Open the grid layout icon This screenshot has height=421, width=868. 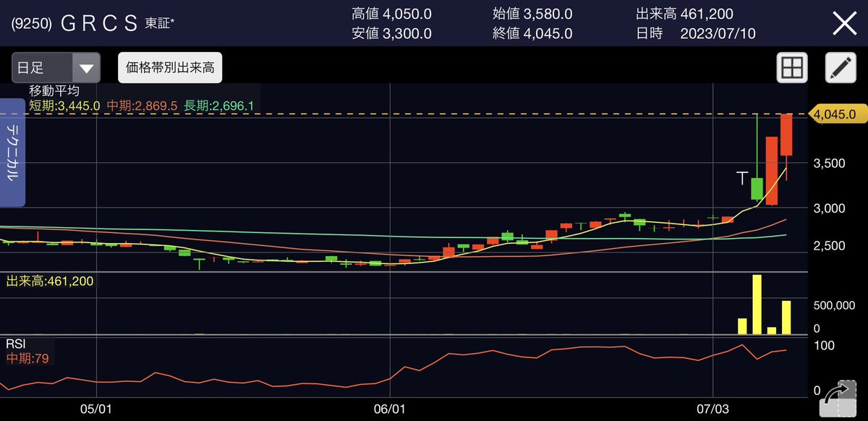(792, 68)
